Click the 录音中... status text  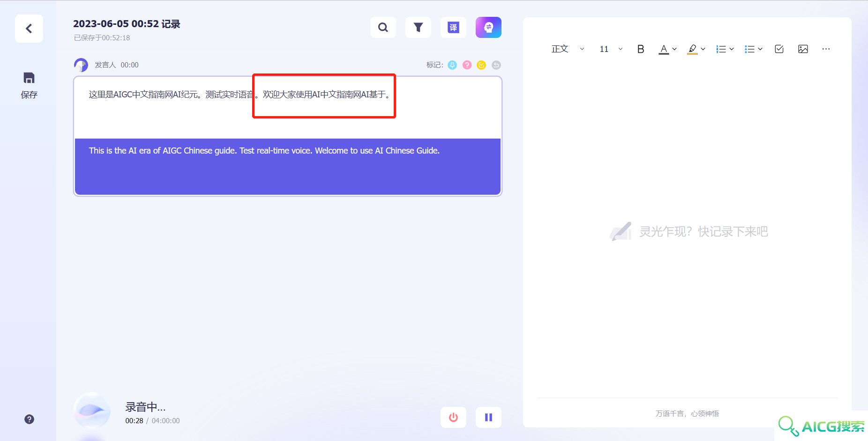tap(145, 407)
